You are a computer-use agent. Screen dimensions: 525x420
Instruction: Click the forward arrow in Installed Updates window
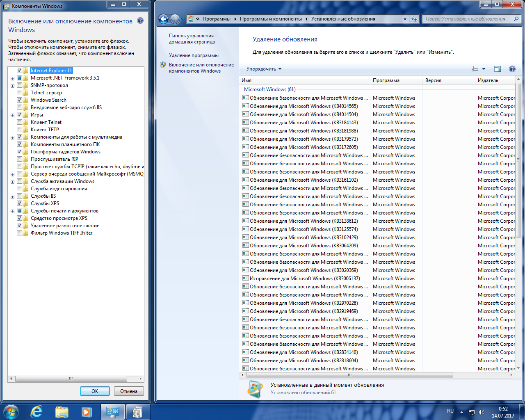point(175,19)
